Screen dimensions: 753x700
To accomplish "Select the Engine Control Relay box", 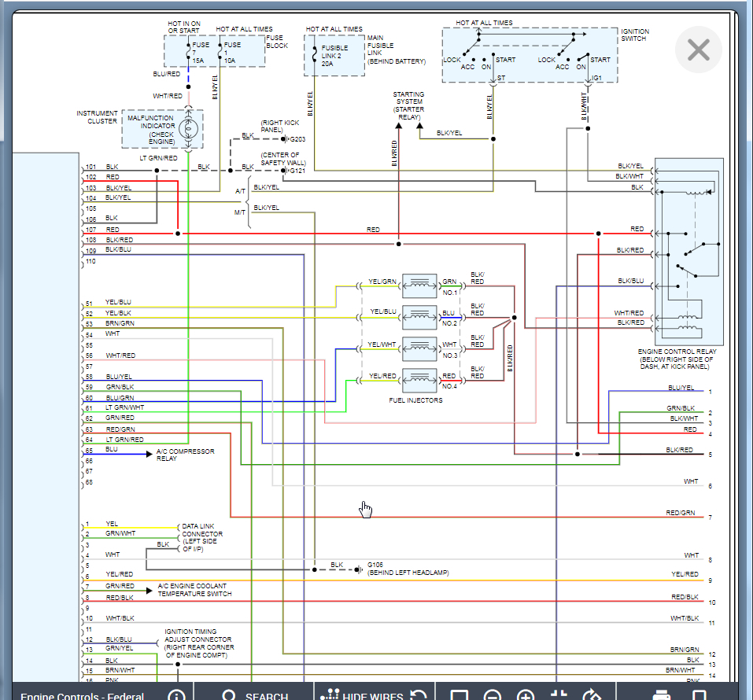I will click(x=688, y=252).
